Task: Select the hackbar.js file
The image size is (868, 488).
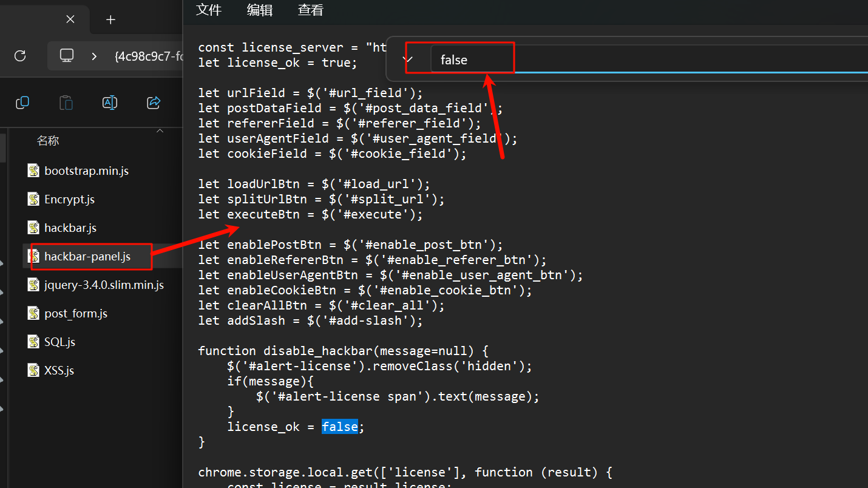Action: 70,228
